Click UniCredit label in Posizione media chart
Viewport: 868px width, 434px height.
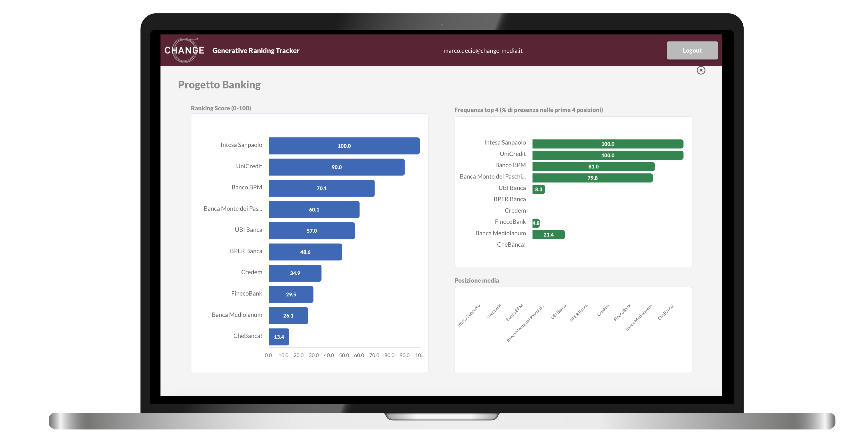click(x=494, y=311)
